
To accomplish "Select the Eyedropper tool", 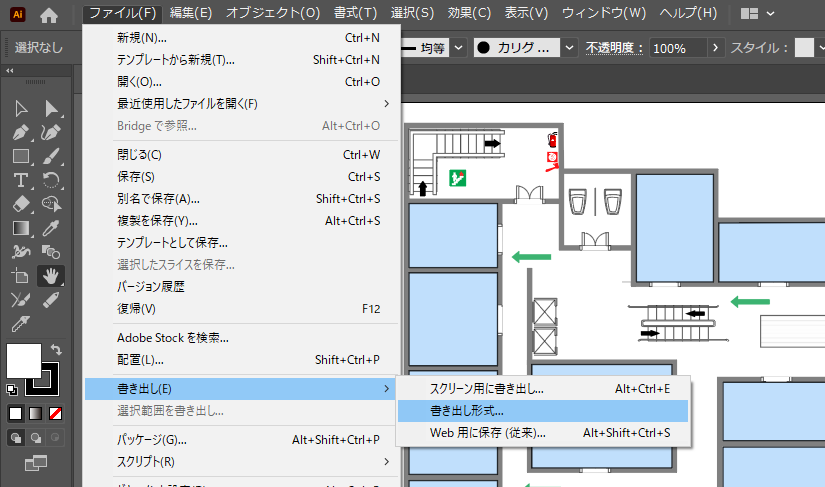I will (x=51, y=228).
